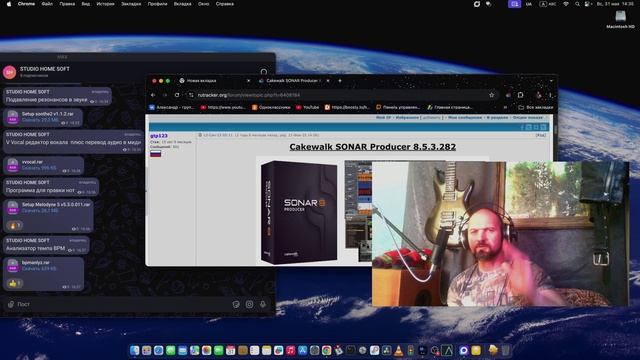640x360 pixels.
Task: Click the Пост message input field
Action: 122,304
